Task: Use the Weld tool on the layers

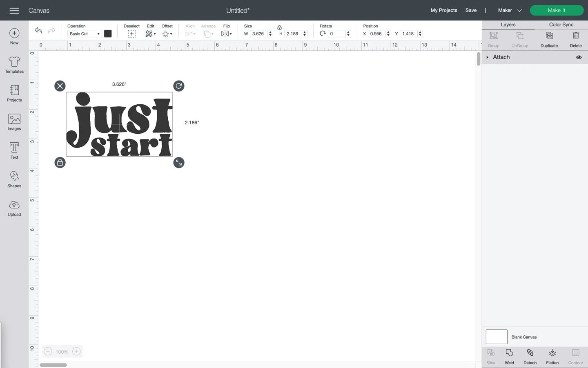Action: tap(509, 356)
